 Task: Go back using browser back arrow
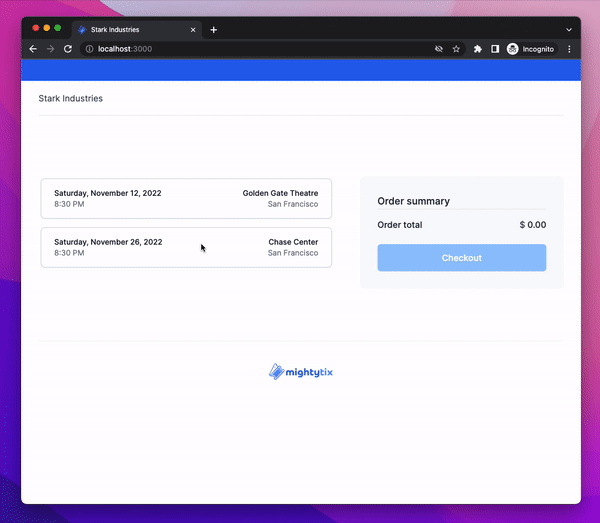click(x=33, y=49)
